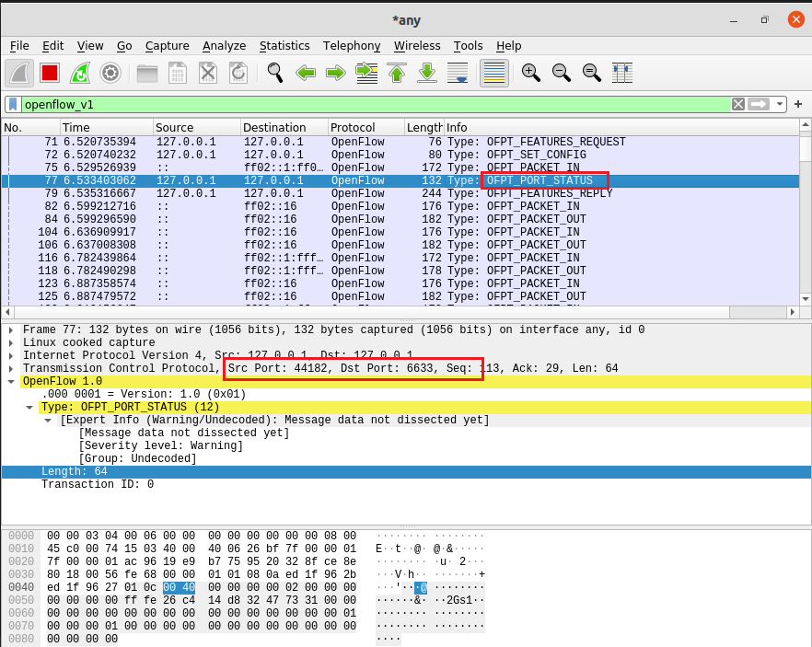Toggle auto-scroll during live capture
This screenshot has height=647, width=812.
458,73
